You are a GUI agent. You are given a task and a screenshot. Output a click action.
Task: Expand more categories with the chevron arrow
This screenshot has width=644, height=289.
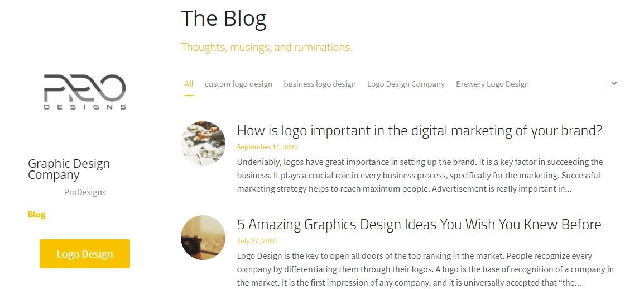614,83
